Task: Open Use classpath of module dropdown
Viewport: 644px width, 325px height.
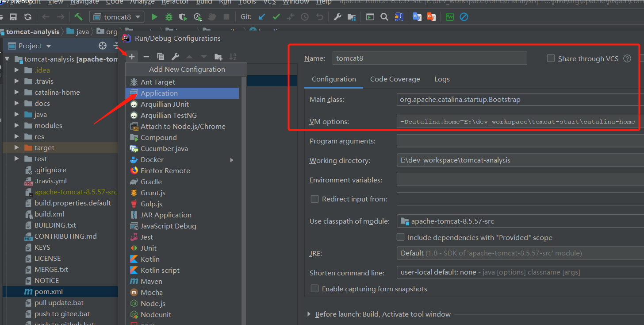Action: coord(520,221)
